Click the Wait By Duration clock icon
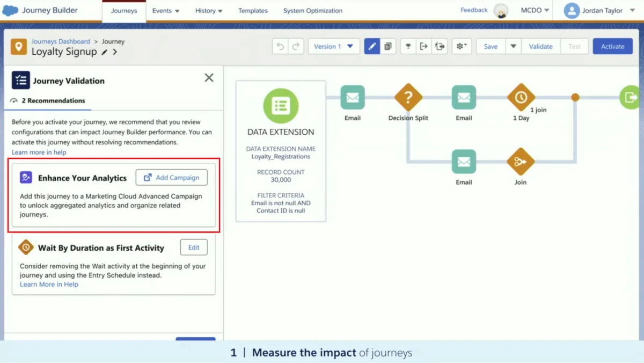Screen dimensions: 644x363 tap(26, 247)
